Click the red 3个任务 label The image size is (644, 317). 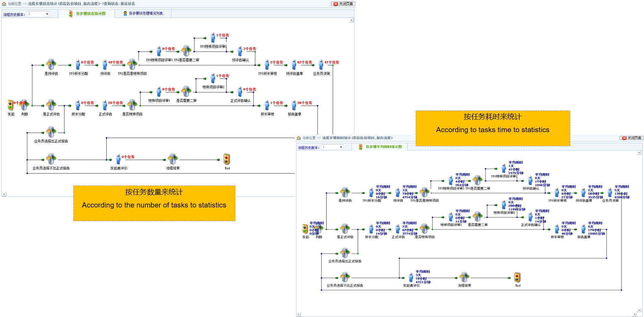(x=250, y=49)
